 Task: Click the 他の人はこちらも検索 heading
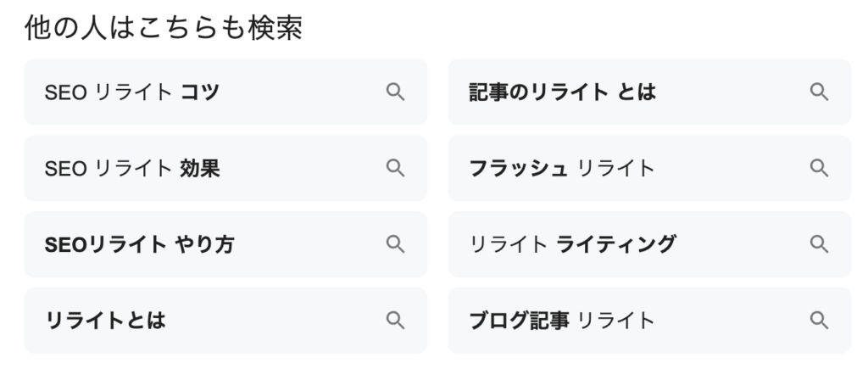(x=163, y=29)
